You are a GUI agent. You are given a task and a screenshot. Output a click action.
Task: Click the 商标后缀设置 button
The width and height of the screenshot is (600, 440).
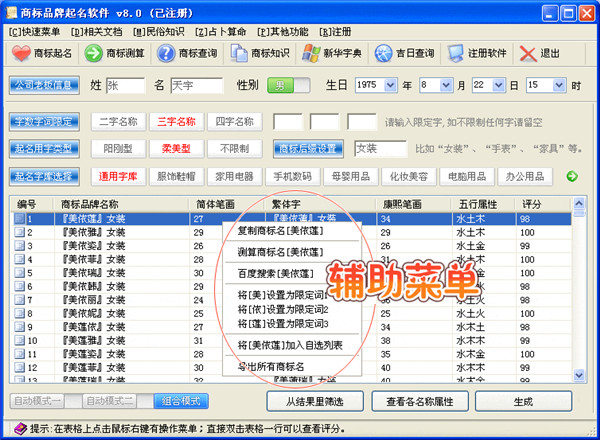click(x=308, y=148)
